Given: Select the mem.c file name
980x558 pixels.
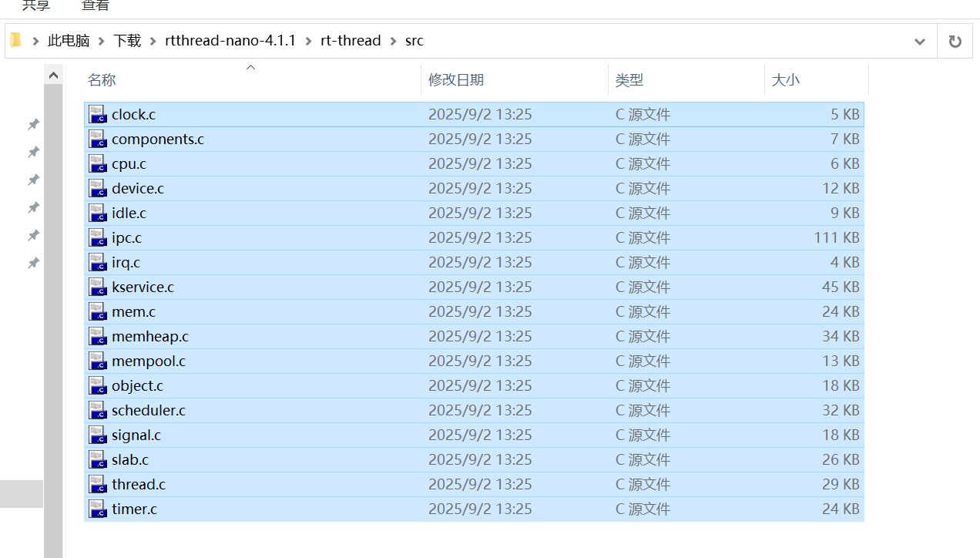Looking at the screenshot, I should tap(133, 311).
